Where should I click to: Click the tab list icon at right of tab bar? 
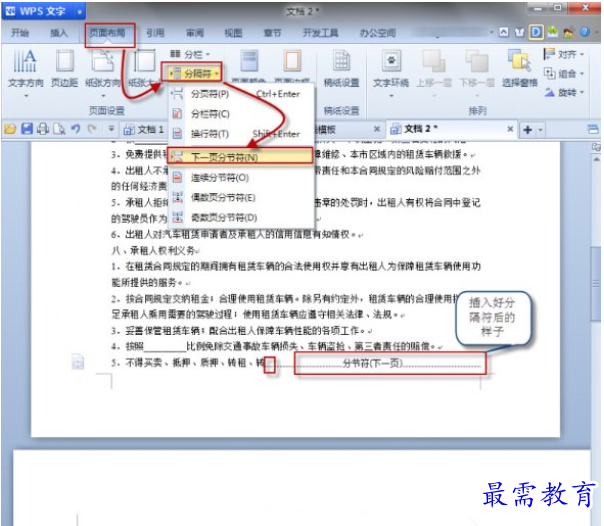pos(594,129)
